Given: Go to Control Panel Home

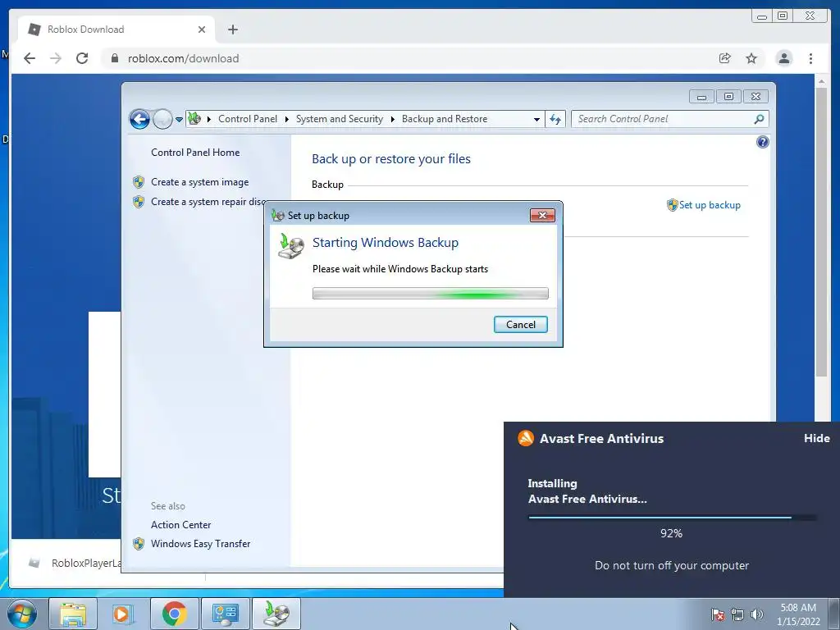Looking at the screenshot, I should coord(195,152).
